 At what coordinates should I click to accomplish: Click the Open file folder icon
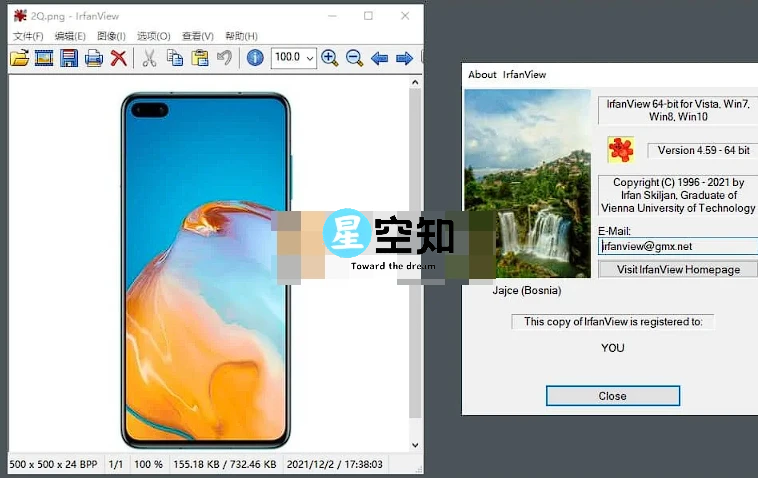click(x=19, y=58)
